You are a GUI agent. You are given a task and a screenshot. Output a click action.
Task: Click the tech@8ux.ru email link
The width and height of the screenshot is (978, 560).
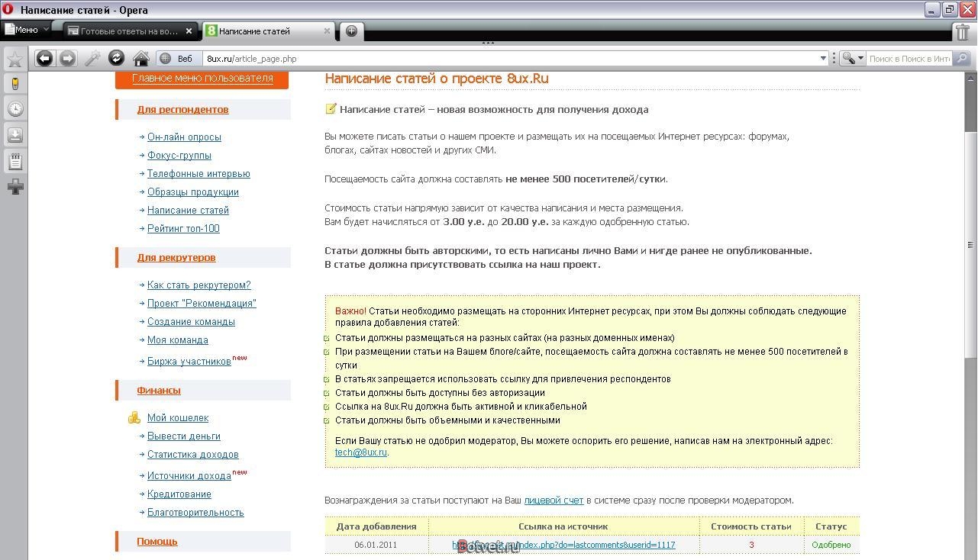click(x=361, y=452)
